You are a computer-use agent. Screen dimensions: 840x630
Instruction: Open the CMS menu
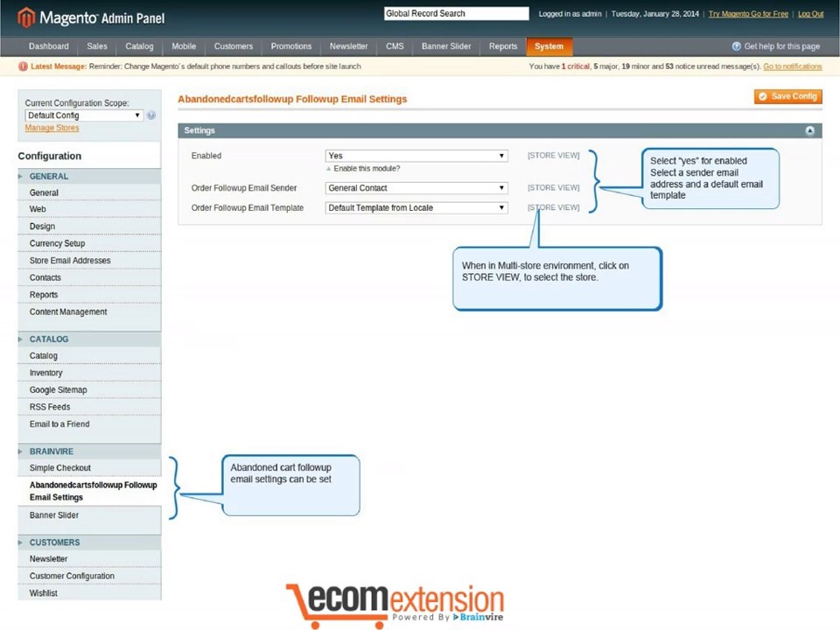(x=395, y=46)
